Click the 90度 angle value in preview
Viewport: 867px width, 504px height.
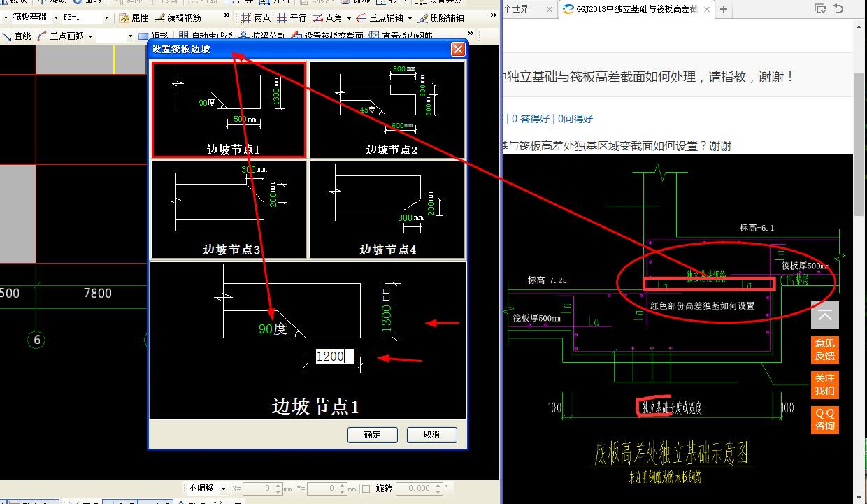point(273,329)
